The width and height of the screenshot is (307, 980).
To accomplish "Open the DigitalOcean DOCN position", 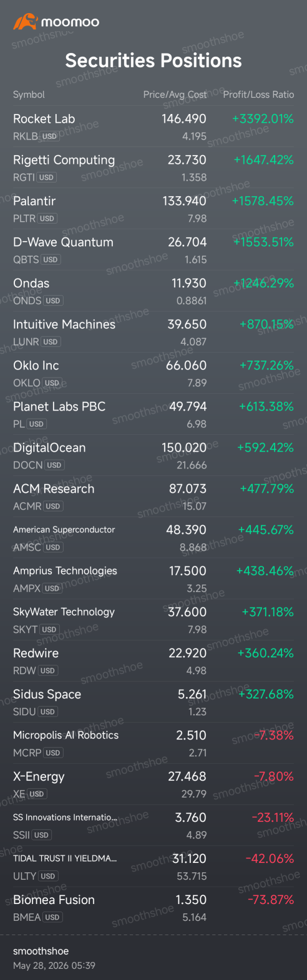I will click(153, 456).
